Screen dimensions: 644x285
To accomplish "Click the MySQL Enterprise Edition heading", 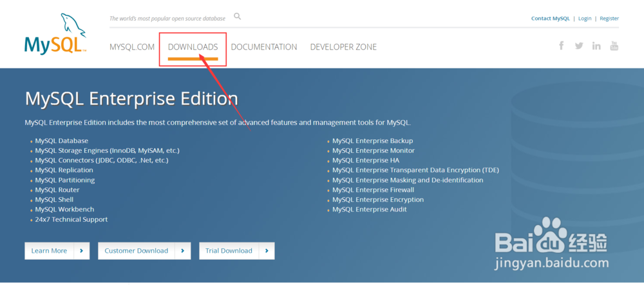I will click(x=131, y=99).
